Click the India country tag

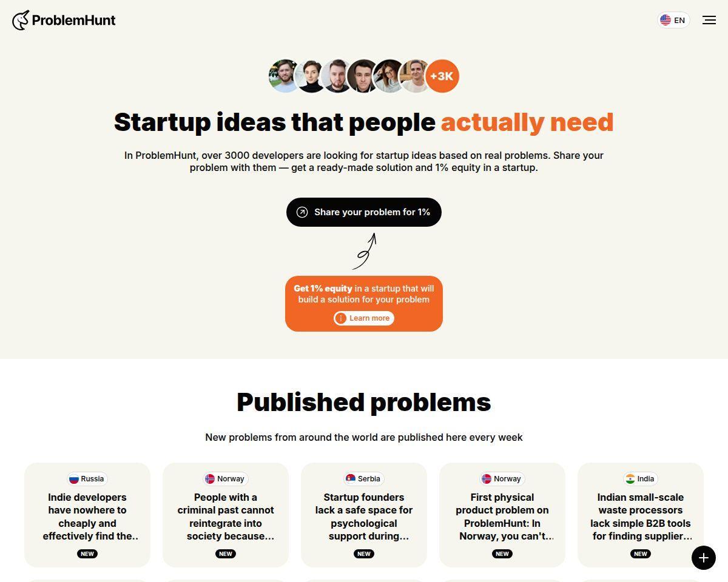tap(641, 479)
